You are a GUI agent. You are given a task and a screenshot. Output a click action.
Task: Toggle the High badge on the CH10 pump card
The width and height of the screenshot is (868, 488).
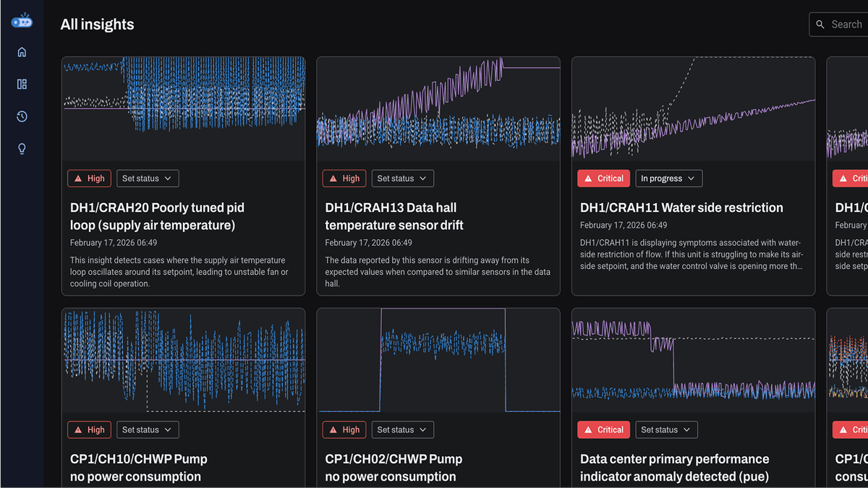(x=89, y=429)
